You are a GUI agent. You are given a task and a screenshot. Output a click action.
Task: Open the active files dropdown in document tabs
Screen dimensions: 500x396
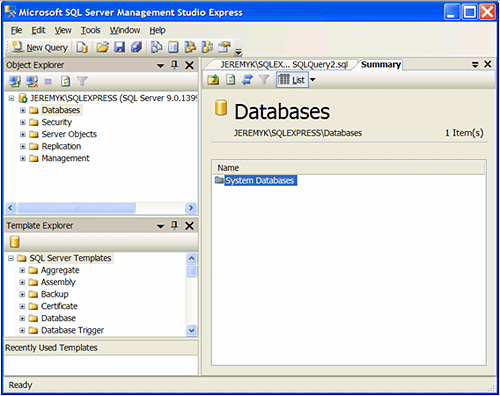[x=475, y=64]
